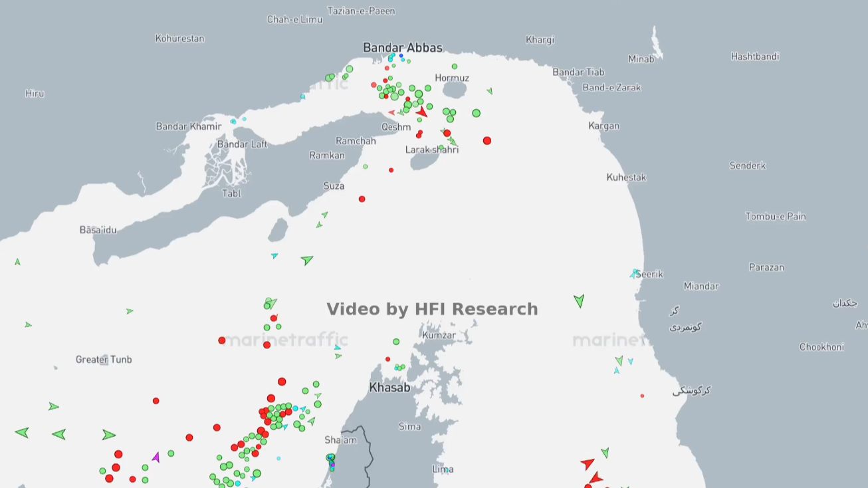Select the red circle left of marinetraffic watermark
The height and width of the screenshot is (488, 868).
click(x=222, y=340)
